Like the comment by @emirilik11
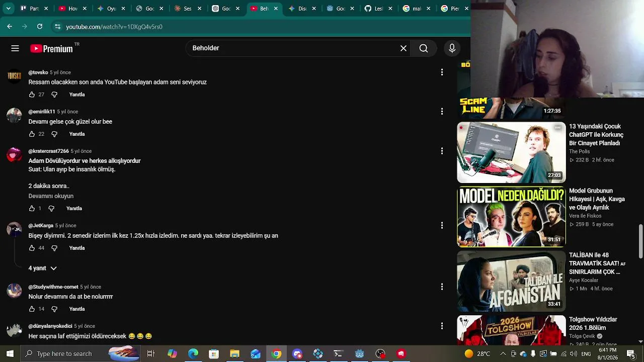Viewport: 644px width, 362px height. pyautogui.click(x=32, y=134)
